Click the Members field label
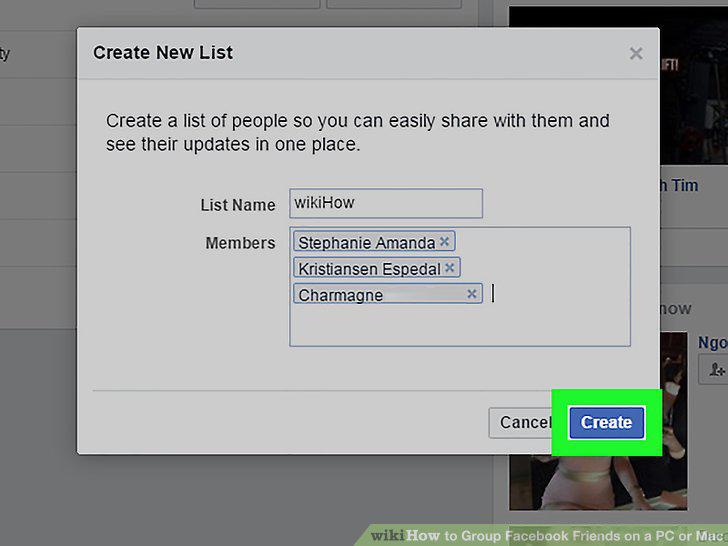Image resolution: width=728 pixels, height=546 pixels. (x=240, y=243)
